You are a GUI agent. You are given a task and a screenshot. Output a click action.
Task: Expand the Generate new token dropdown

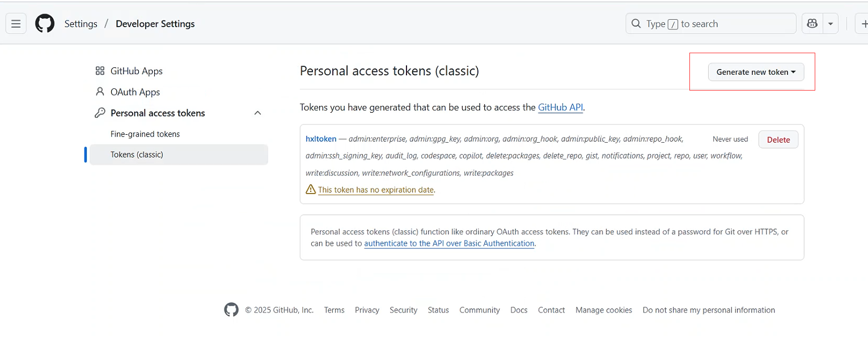(x=756, y=72)
